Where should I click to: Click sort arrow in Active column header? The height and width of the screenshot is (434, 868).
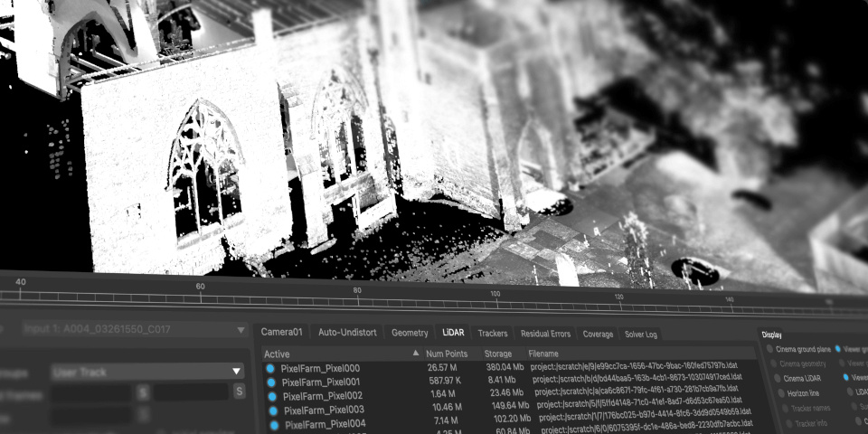416,353
